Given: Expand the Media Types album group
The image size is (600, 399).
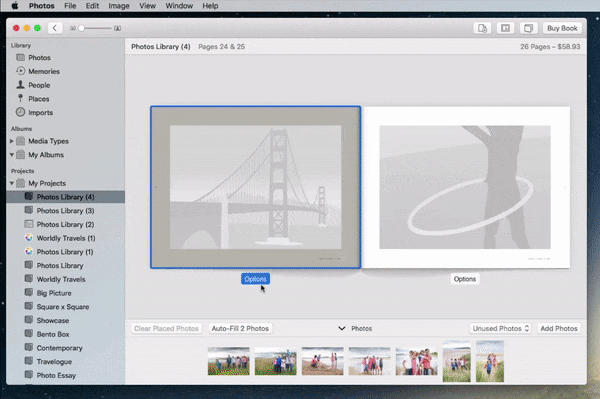Looking at the screenshot, I should pyautogui.click(x=11, y=141).
